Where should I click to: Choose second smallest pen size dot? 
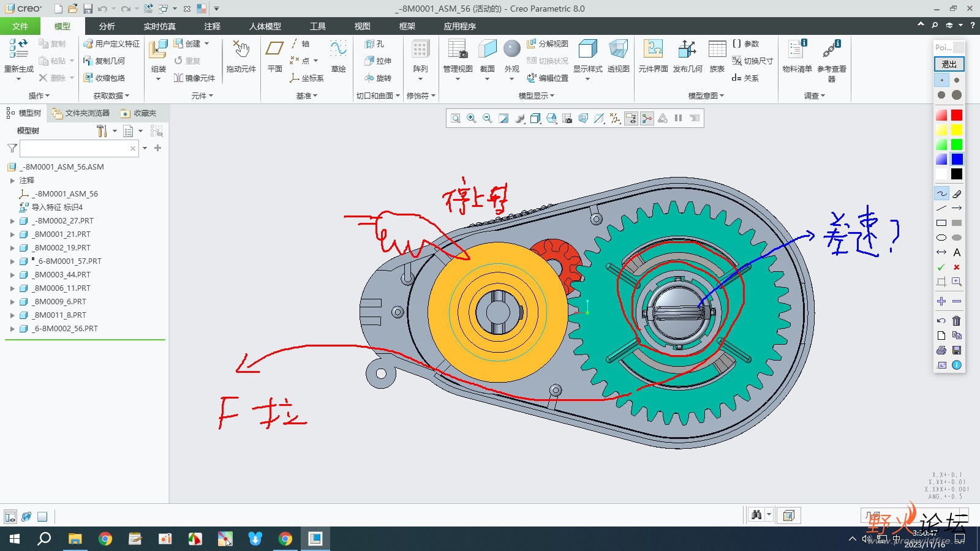click(x=957, y=80)
